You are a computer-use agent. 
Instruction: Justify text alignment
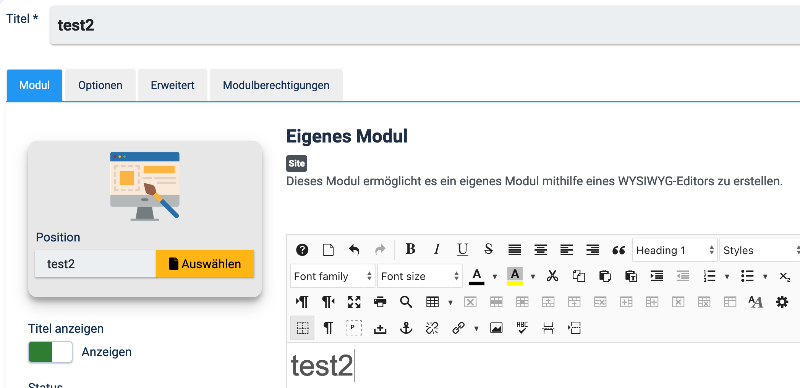tap(515, 250)
